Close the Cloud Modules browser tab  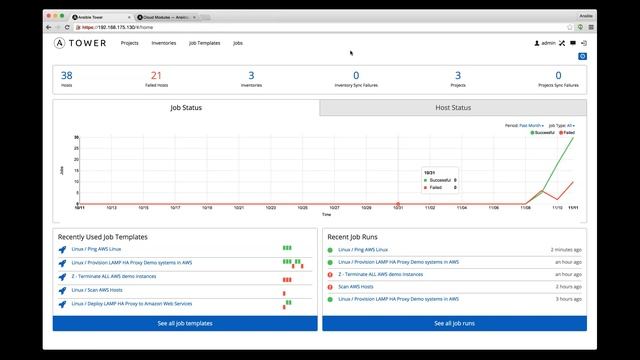coord(194,17)
